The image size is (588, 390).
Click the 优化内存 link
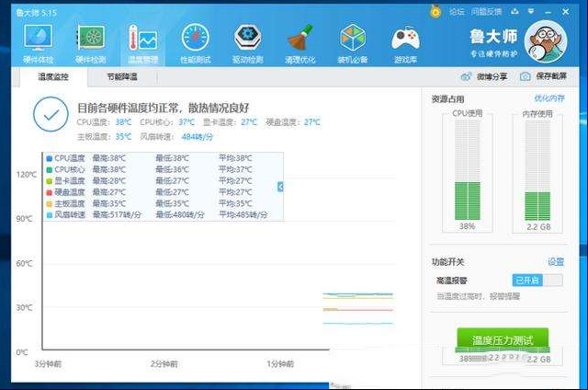point(549,98)
